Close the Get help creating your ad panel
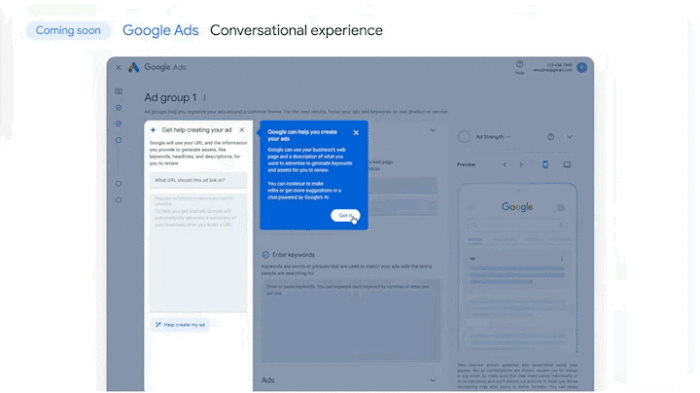 [242, 130]
